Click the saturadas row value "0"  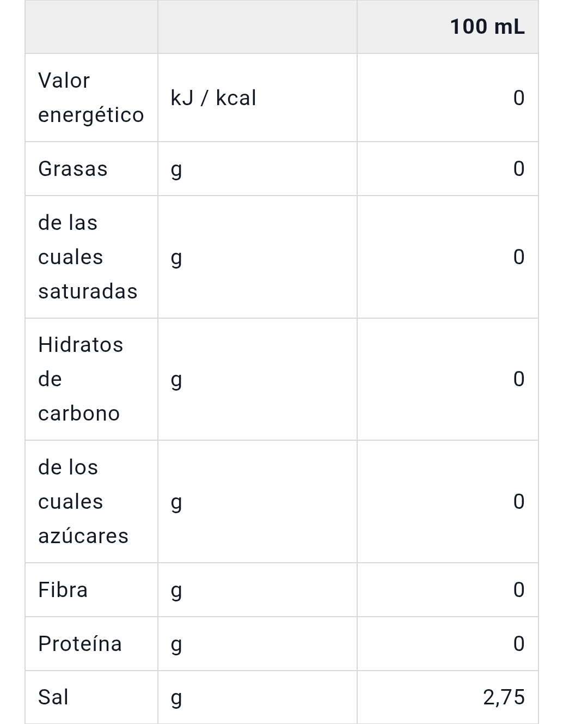coord(518,257)
